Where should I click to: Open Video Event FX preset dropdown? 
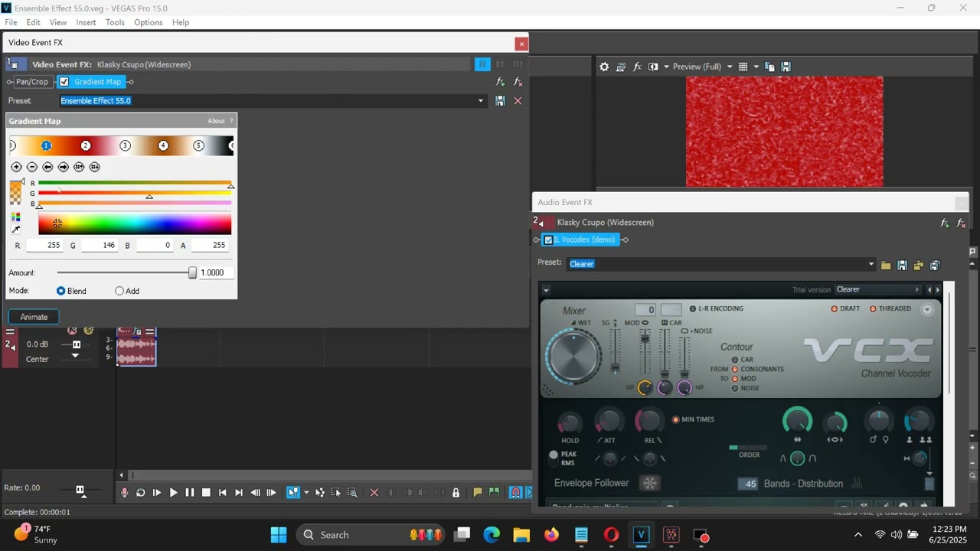click(481, 101)
